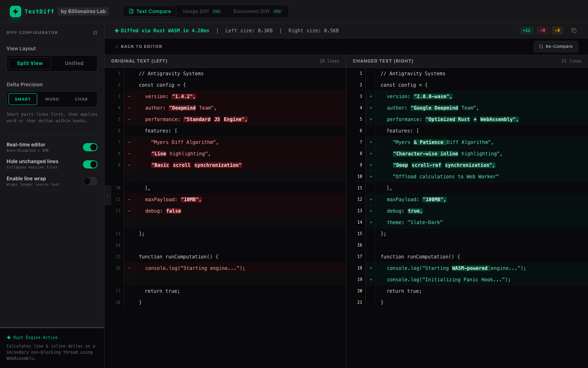Click CHANGED TEXT (RIGHT) header
This screenshot has width=588, height=368.
pos(383,61)
